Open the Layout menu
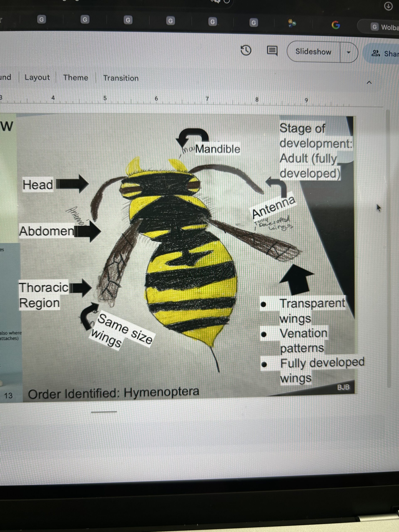399x532 pixels. (37, 78)
